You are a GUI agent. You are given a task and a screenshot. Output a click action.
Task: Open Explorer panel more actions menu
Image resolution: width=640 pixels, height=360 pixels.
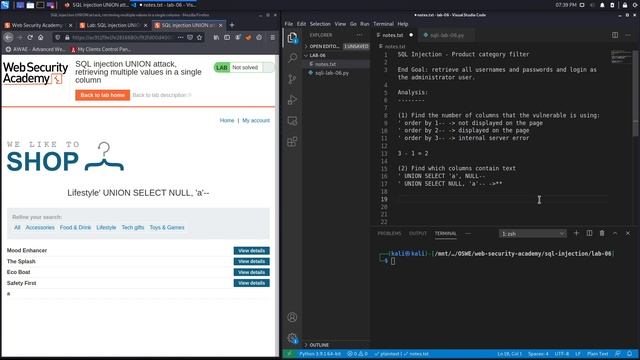359,35
